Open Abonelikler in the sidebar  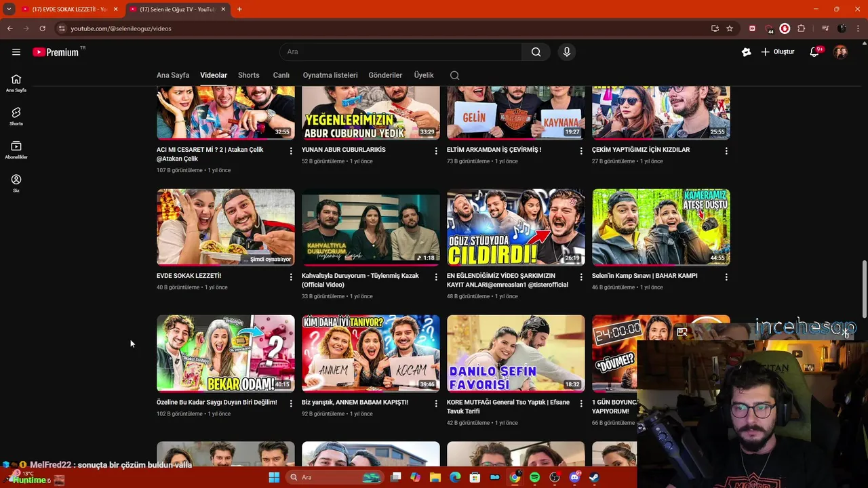(x=16, y=150)
